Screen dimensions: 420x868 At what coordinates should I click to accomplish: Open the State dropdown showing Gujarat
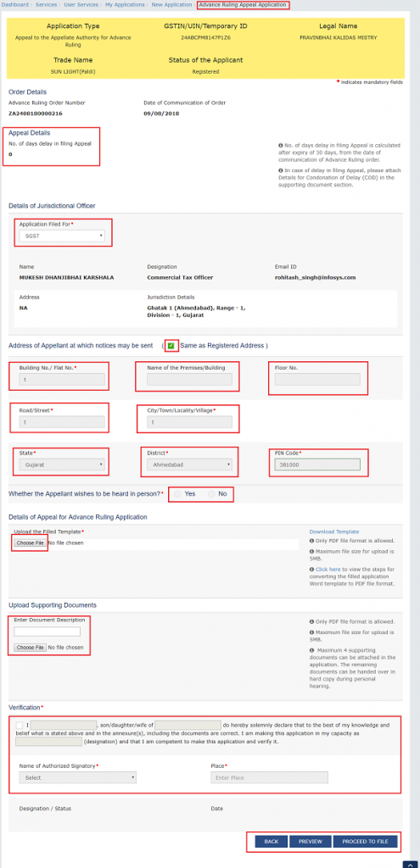click(x=61, y=465)
